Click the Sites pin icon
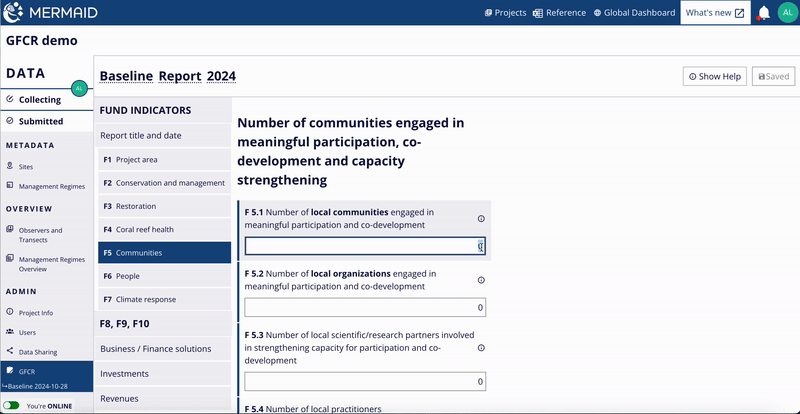Image resolution: width=800 pixels, height=414 pixels. click(10, 166)
